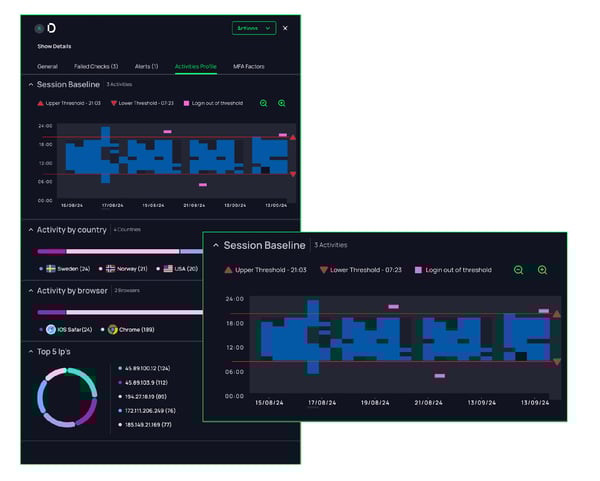Click the browser activity distribution bar
Screen dimensions: 600x481
pos(120,312)
